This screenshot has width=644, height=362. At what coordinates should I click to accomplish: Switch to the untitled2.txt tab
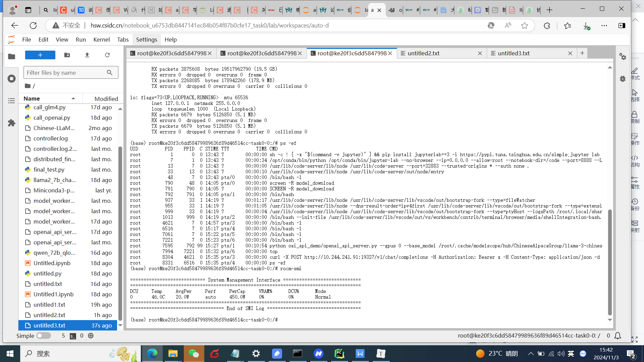423,53
